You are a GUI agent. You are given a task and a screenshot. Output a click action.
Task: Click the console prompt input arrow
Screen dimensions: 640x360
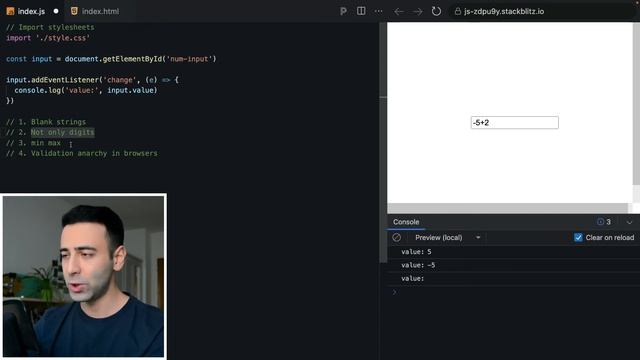point(394,292)
